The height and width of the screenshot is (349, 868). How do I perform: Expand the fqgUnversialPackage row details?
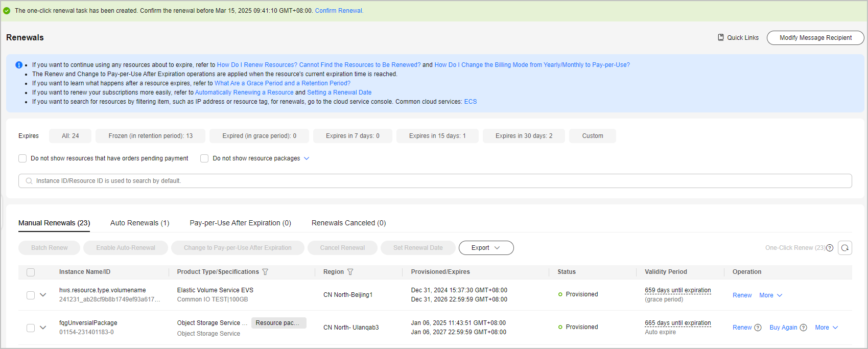click(x=43, y=328)
